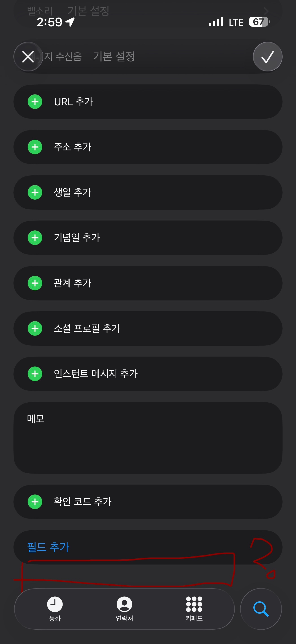296x644 pixels.
Task: Tap inside the 메모 text field
Action: (148, 443)
